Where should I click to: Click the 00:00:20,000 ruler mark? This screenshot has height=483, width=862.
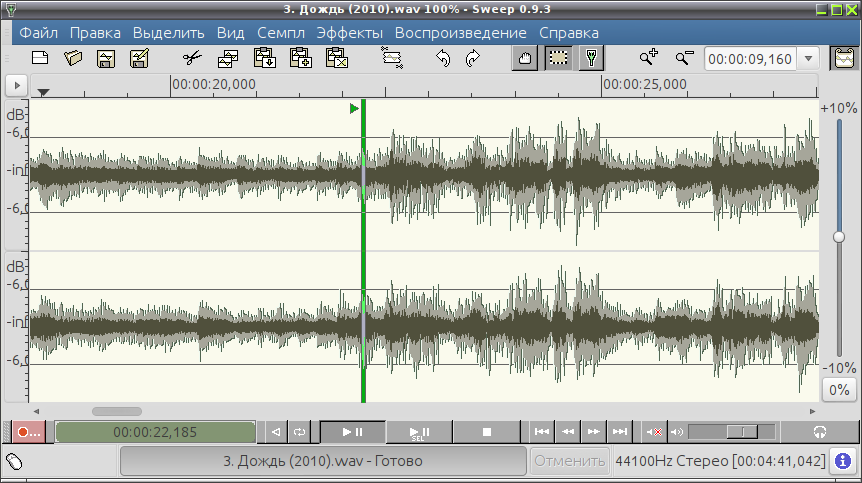(x=214, y=85)
